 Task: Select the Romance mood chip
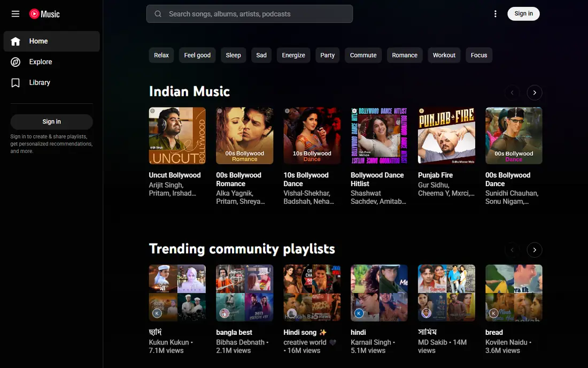coord(405,55)
